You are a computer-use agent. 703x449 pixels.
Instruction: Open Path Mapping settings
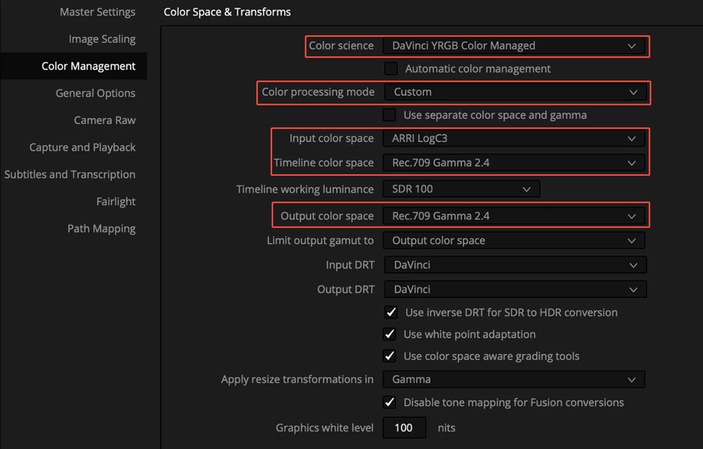[x=101, y=228]
